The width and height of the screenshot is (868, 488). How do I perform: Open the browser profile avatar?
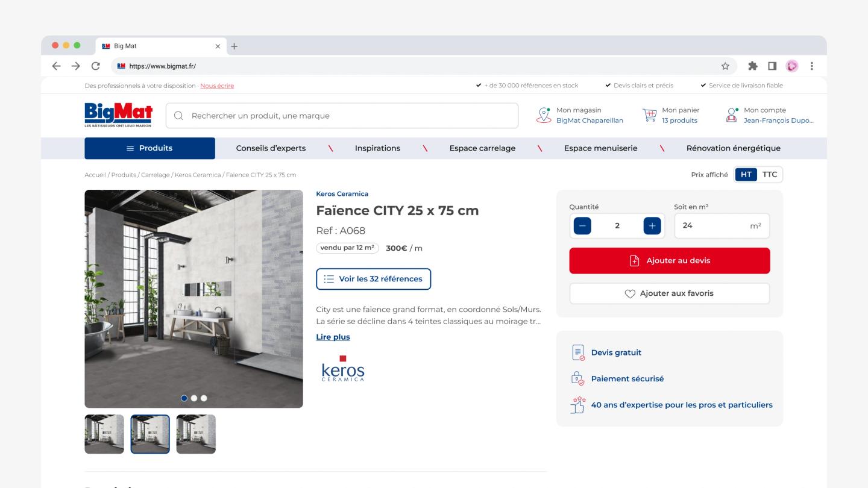point(791,66)
